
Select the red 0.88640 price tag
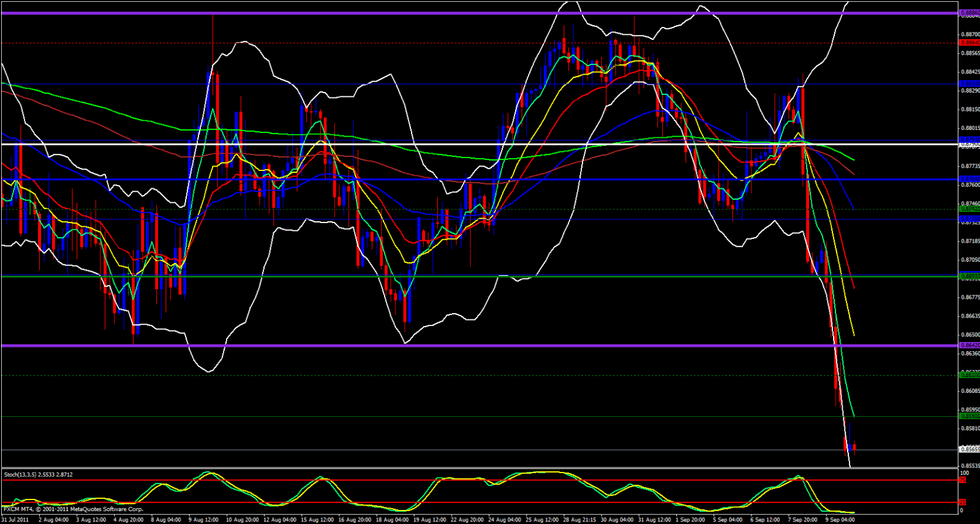(969, 43)
